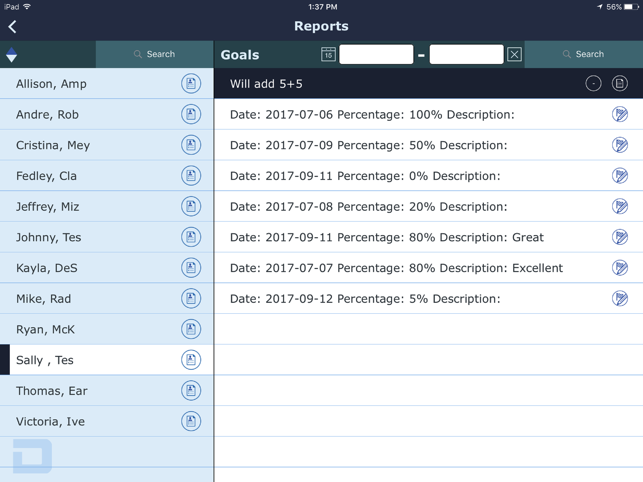The width and height of the screenshot is (643, 482).
Task: Open the report icon for Ryan, McK
Action: (x=191, y=329)
